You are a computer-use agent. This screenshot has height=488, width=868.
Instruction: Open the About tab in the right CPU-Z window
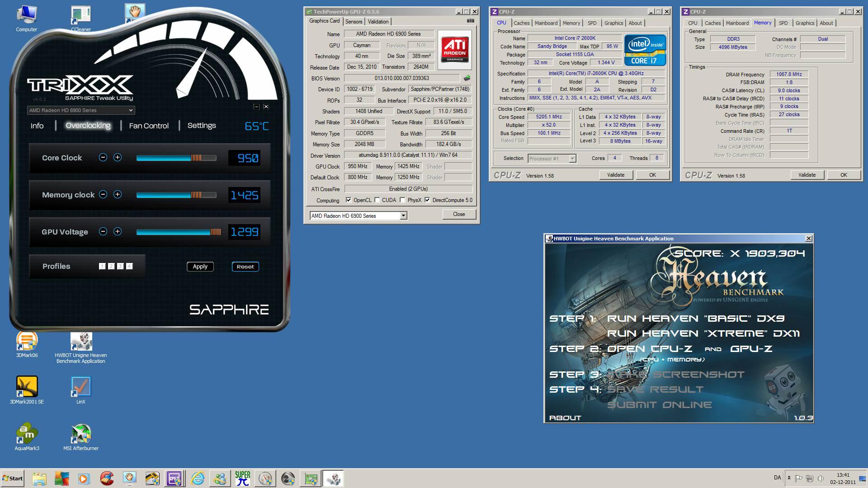tap(826, 23)
